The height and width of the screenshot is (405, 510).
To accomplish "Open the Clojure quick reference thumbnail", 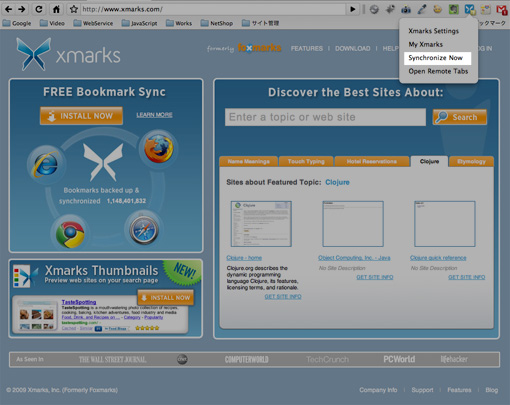I will coord(445,224).
